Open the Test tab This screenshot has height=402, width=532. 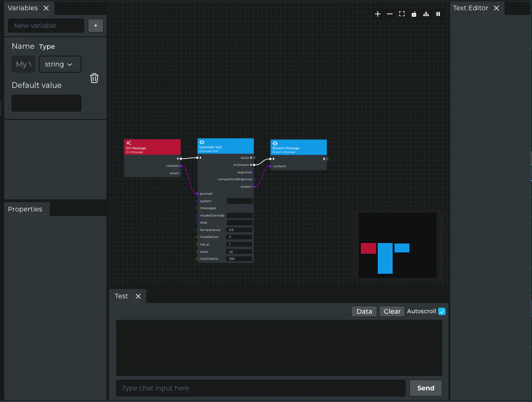121,296
